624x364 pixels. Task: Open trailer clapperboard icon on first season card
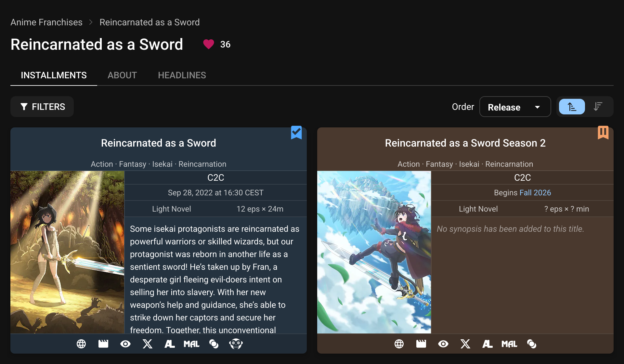(103, 344)
